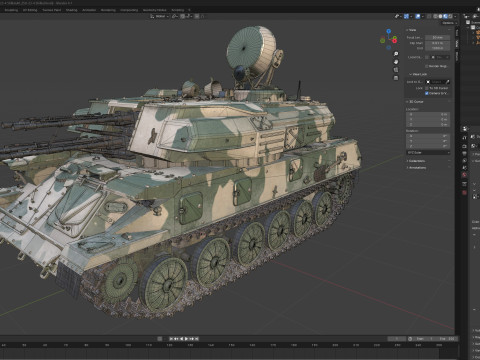Click the zoom magnifier viewport icon
This screenshot has height=360, width=480.
tap(396, 54)
